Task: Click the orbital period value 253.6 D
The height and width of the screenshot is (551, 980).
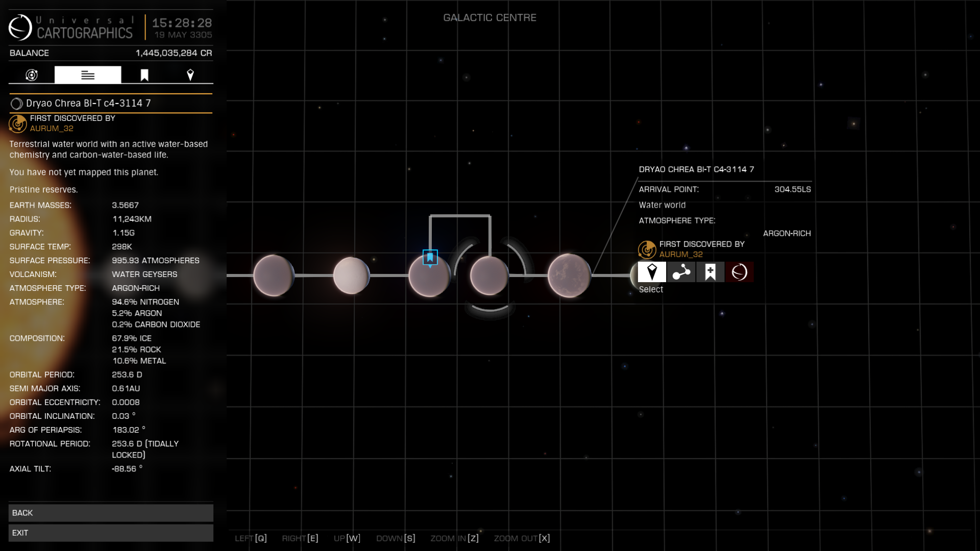Action: click(x=127, y=374)
